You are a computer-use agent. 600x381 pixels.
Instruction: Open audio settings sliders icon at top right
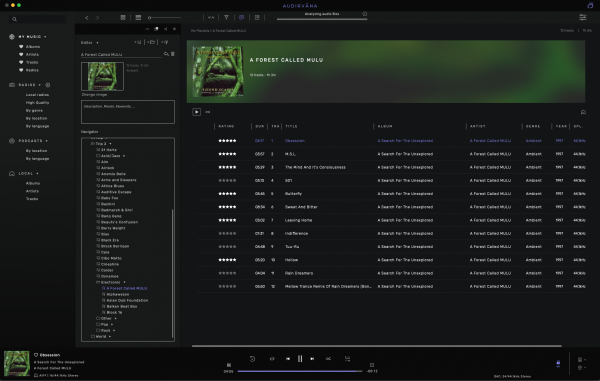click(x=582, y=17)
